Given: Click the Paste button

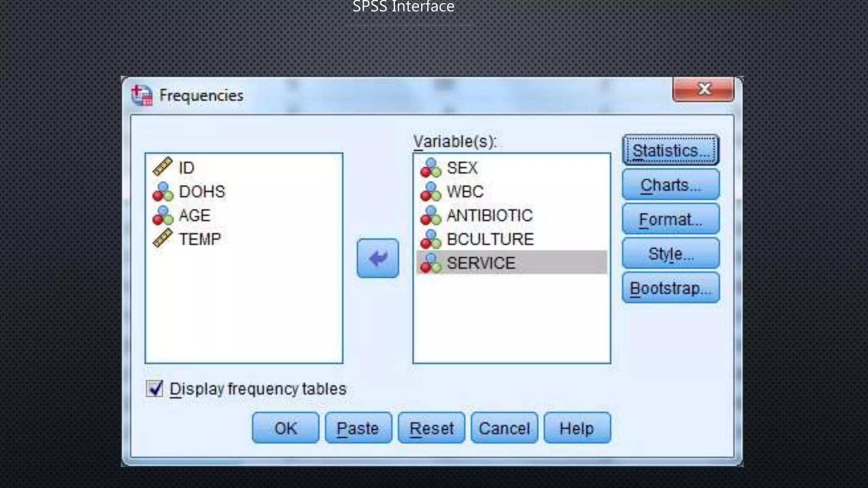Looking at the screenshot, I should (x=358, y=428).
